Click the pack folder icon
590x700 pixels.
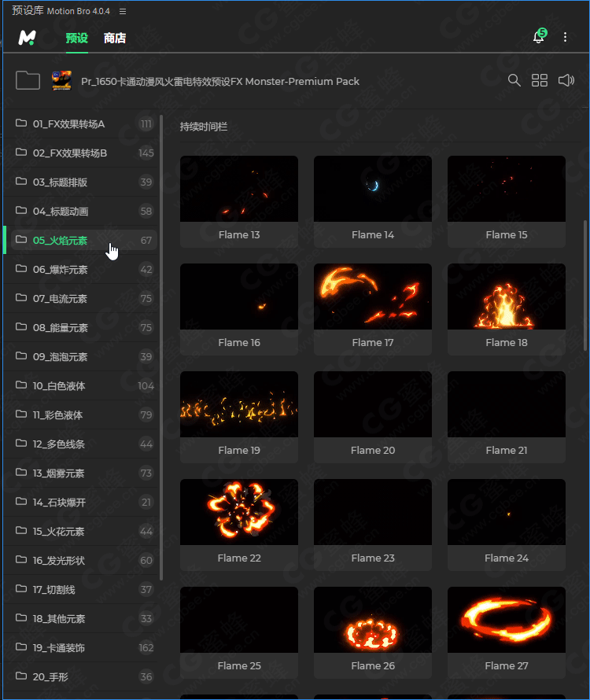pos(28,80)
